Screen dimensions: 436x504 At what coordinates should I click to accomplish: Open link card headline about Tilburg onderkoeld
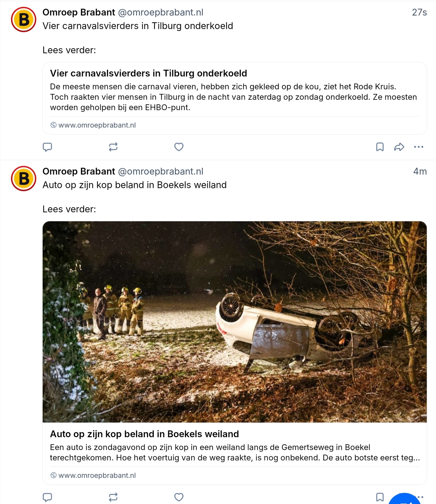click(149, 73)
